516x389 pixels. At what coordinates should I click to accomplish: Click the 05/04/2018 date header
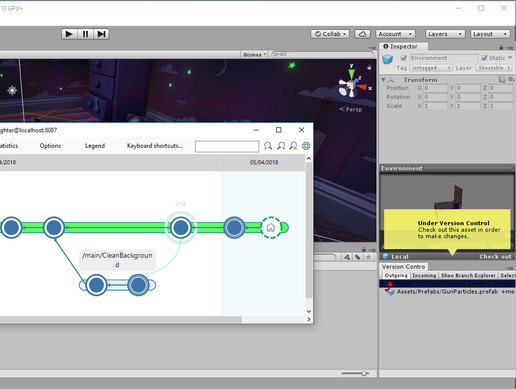(x=264, y=162)
